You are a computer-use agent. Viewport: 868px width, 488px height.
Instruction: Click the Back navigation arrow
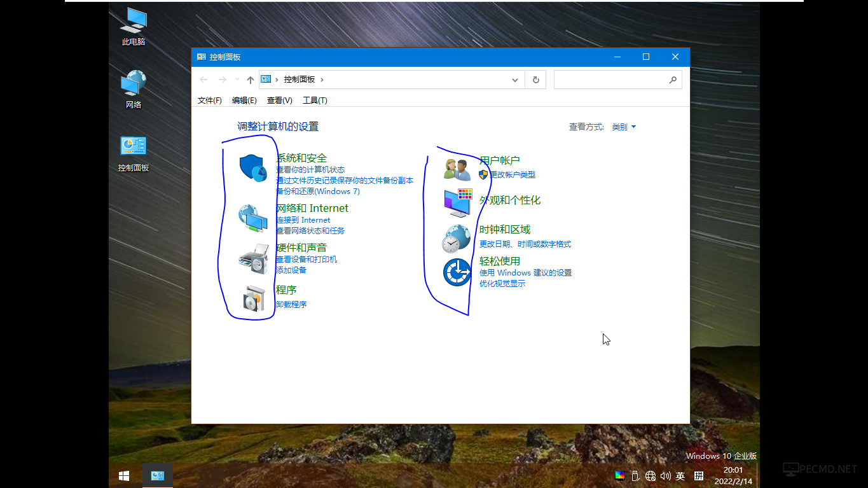(x=203, y=80)
